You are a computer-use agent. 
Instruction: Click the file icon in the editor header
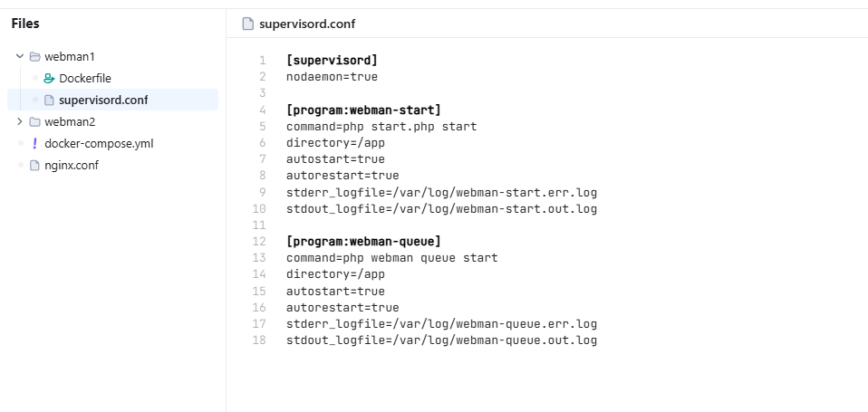click(x=247, y=24)
